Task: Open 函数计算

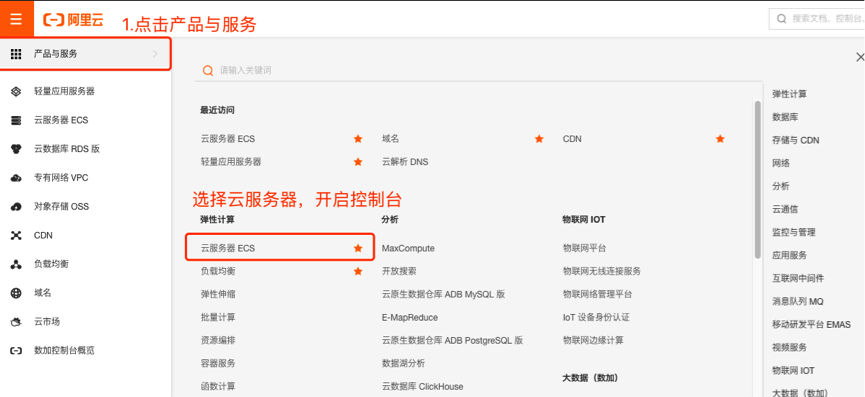Action: tap(218, 387)
